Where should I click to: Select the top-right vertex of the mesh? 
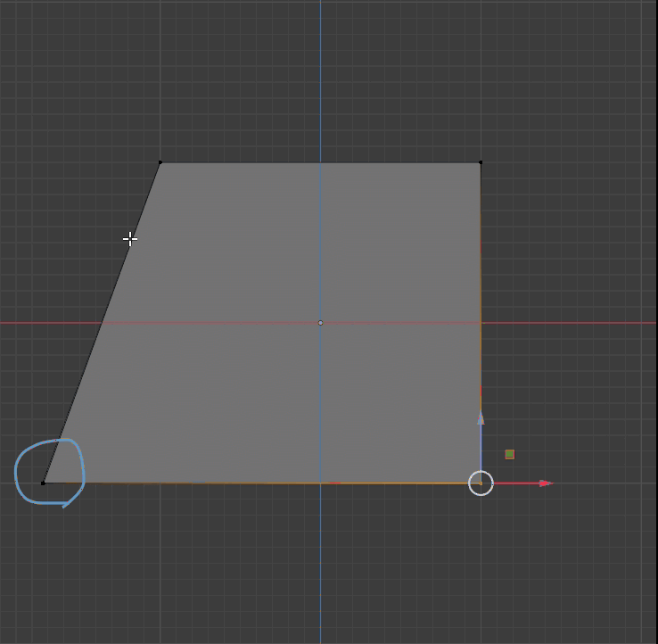pyautogui.click(x=481, y=162)
